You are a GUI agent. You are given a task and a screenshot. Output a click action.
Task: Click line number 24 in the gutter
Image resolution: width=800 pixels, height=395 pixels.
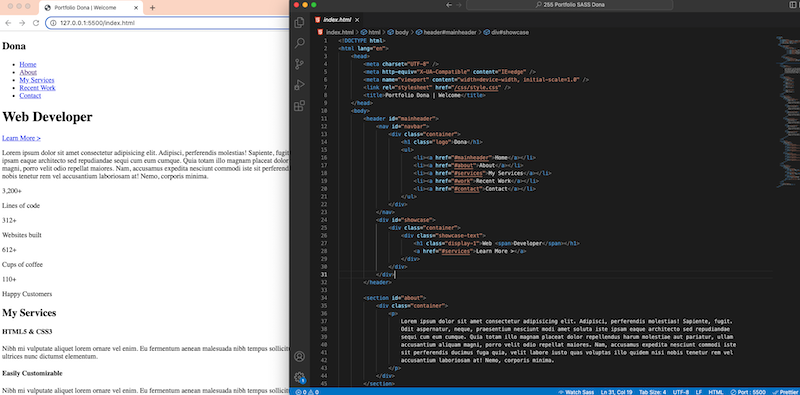(x=324, y=219)
